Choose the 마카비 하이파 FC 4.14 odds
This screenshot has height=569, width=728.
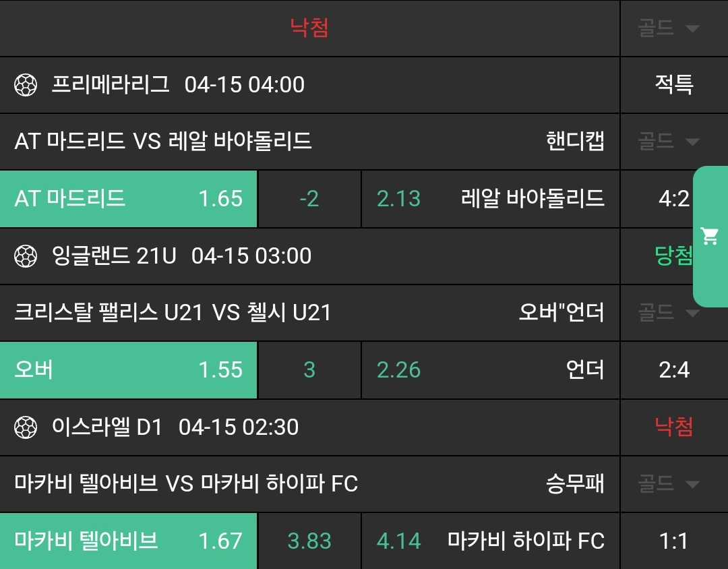point(490,541)
